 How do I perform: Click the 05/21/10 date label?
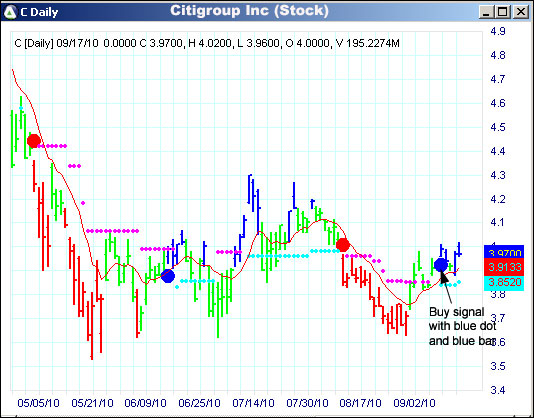click(x=92, y=403)
